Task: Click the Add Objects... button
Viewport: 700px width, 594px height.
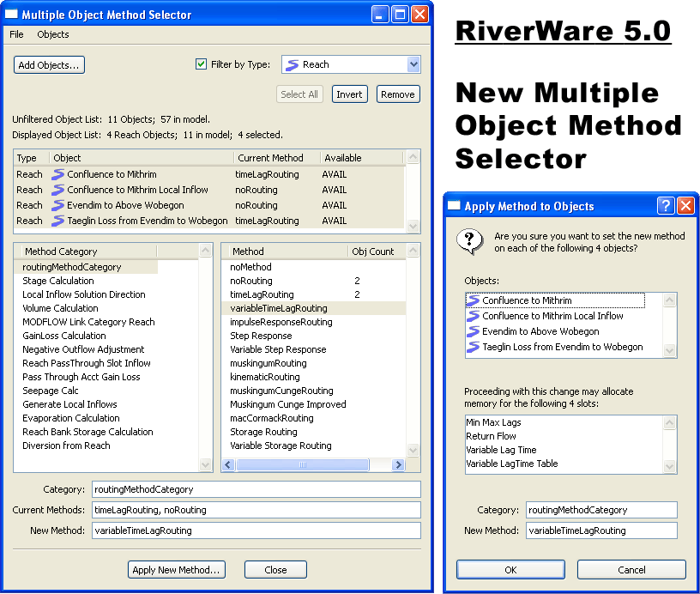Action: [49, 65]
